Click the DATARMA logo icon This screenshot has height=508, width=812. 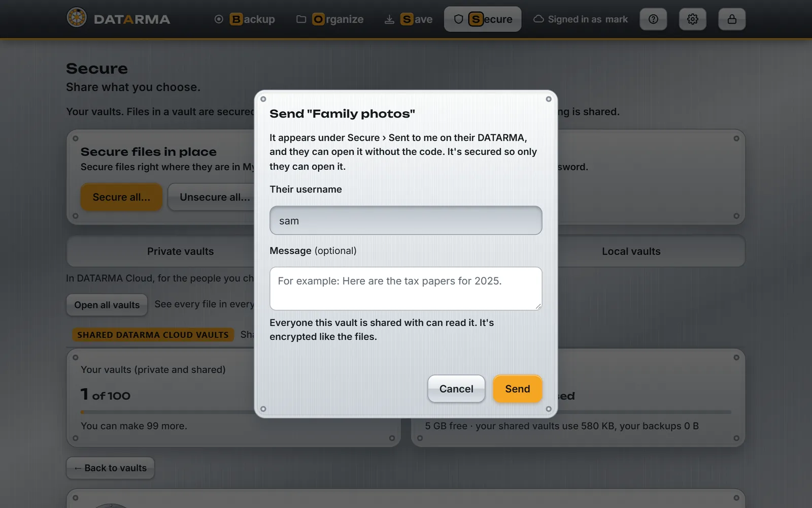[x=77, y=18]
